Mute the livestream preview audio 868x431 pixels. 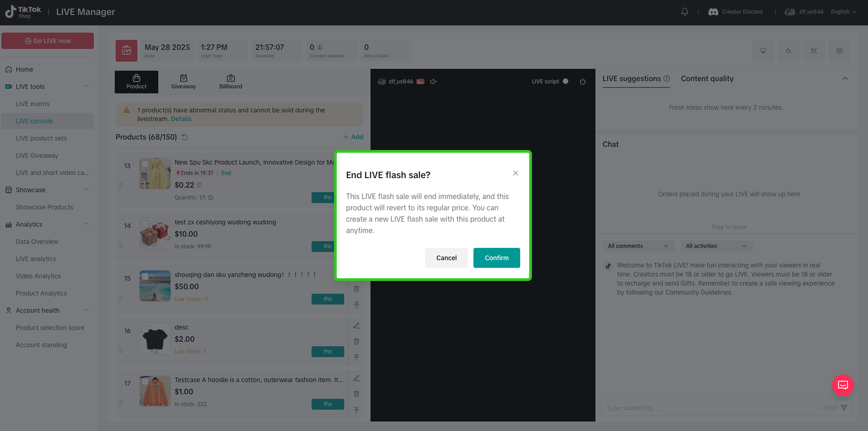pyautogui.click(x=433, y=82)
